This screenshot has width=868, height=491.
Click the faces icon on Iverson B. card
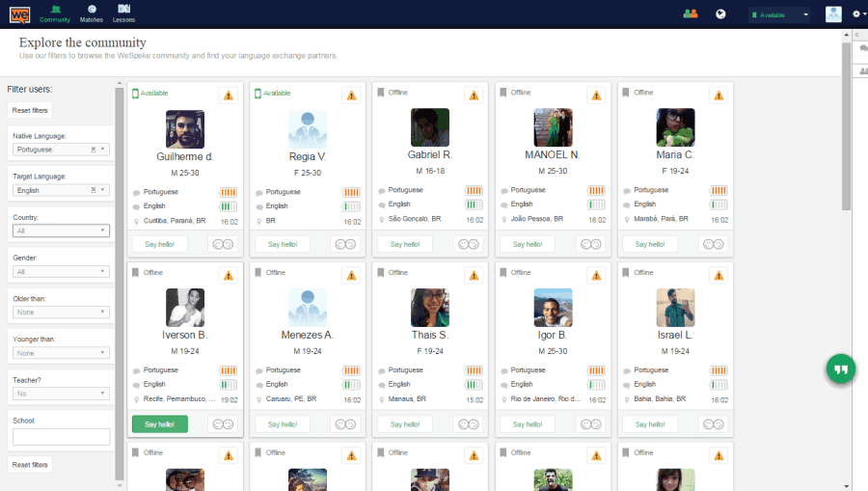click(x=223, y=424)
